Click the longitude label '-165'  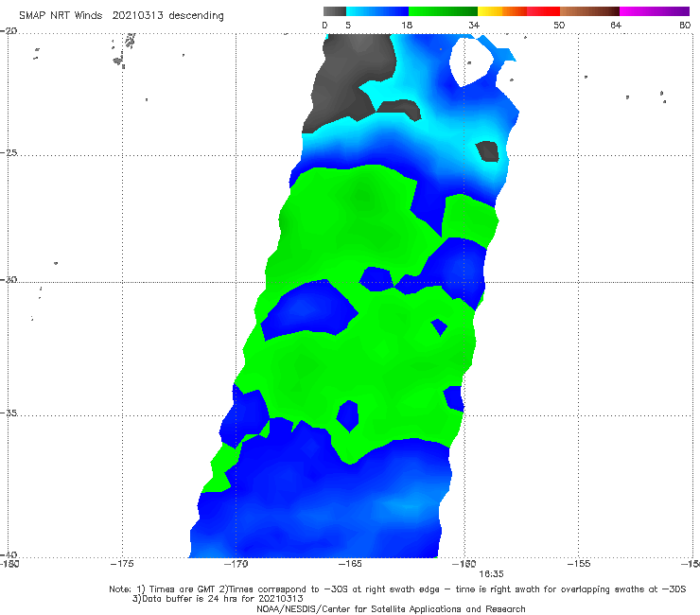click(350, 564)
